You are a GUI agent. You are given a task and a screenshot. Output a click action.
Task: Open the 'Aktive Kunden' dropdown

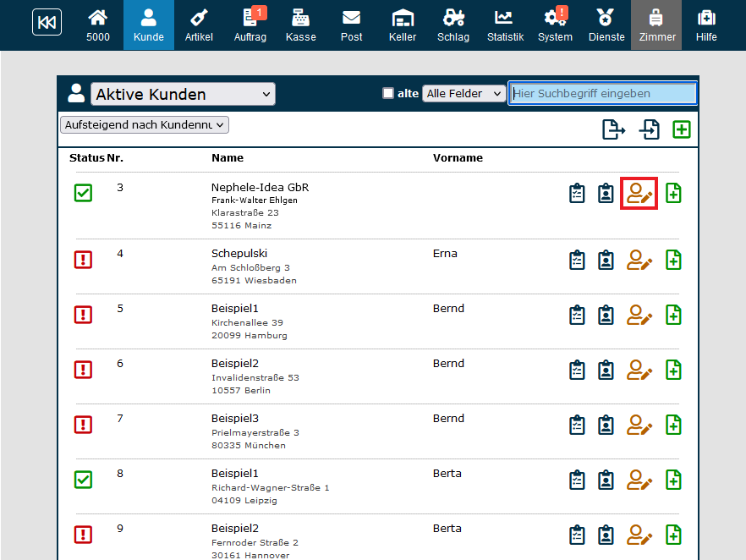pyautogui.click(x=183, y=95)
